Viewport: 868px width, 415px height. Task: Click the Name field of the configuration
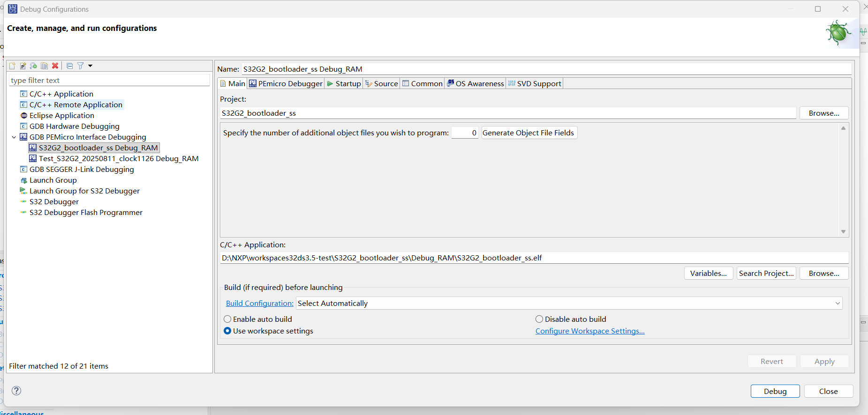546,69
